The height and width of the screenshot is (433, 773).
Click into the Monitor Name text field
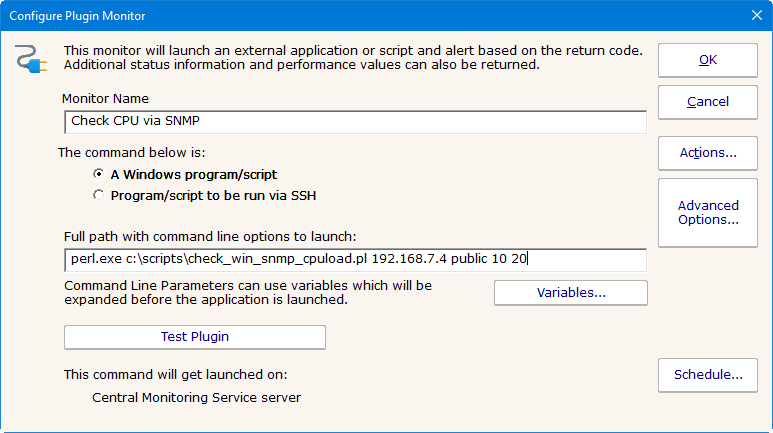click(353, 121)
